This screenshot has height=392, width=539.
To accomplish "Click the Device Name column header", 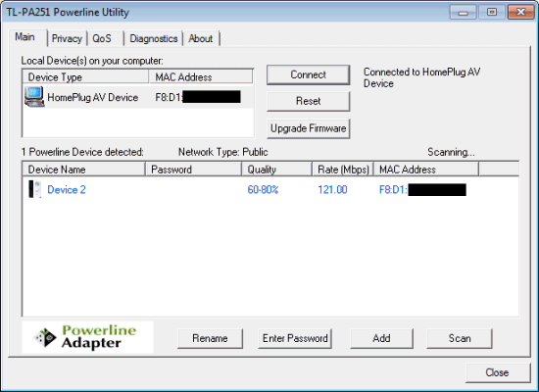I will coord(84,170).
